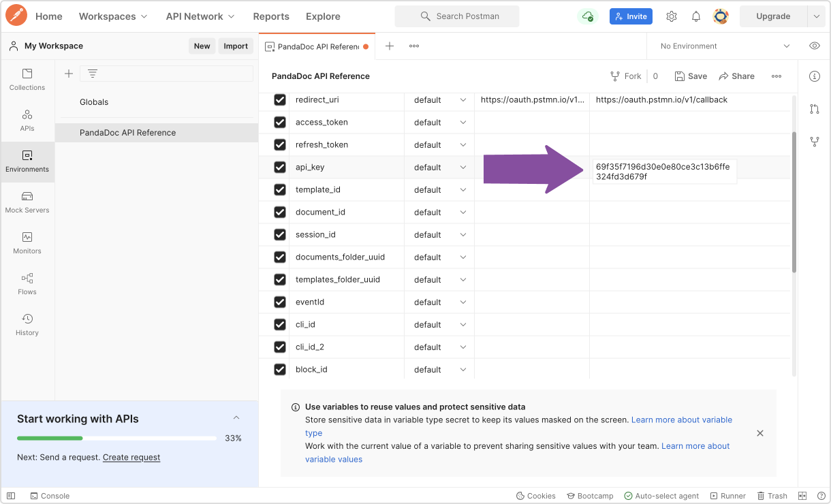Open Environments in the sidebar
Viewport: 831px width, 504px height.
[27, 161]
